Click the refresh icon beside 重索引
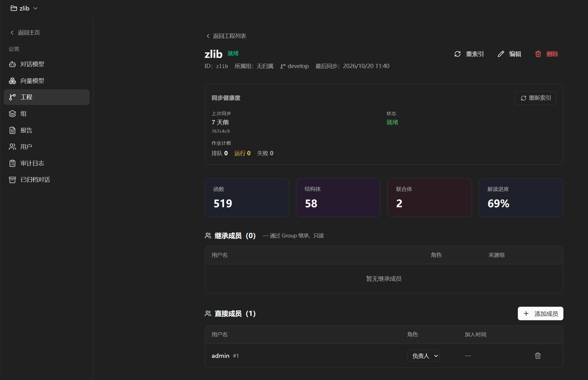This screenshot has width=588, height=380. click(458, 54)
